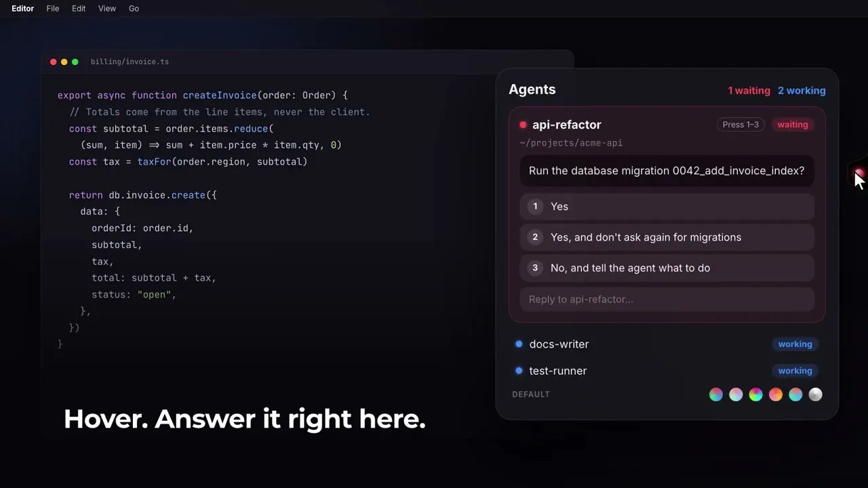868x488 pixels.
Task: Click the migration question "Run the database migration 0042_add_invoice_index?"
Action: [x=667, y=171]
